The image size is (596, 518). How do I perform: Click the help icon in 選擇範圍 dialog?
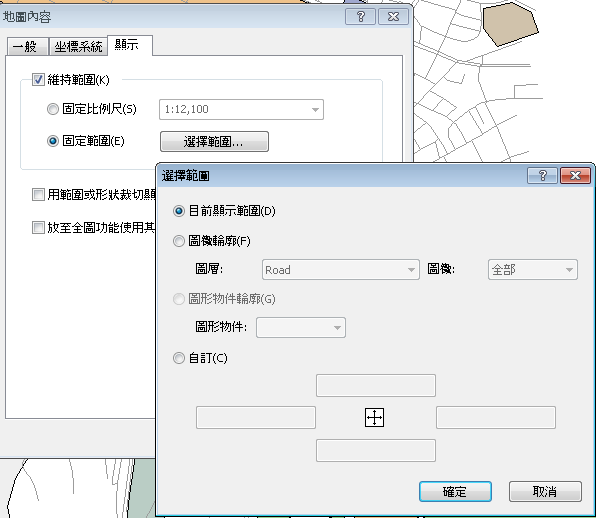click(542, 176)
